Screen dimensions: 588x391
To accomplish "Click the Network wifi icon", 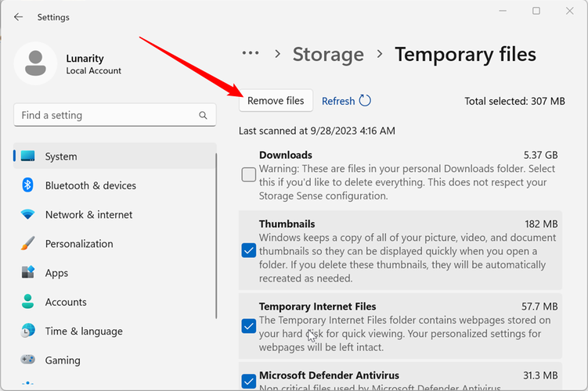I will click(28, 214).
